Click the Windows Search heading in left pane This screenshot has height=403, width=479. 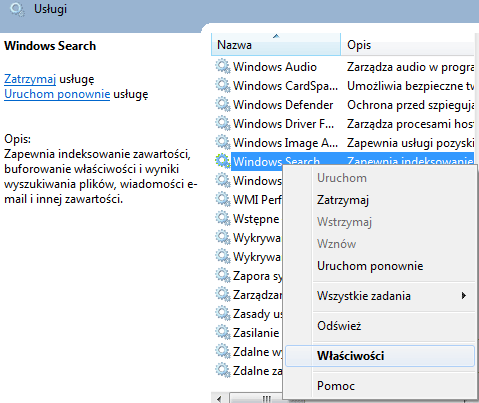click(50, 46)
